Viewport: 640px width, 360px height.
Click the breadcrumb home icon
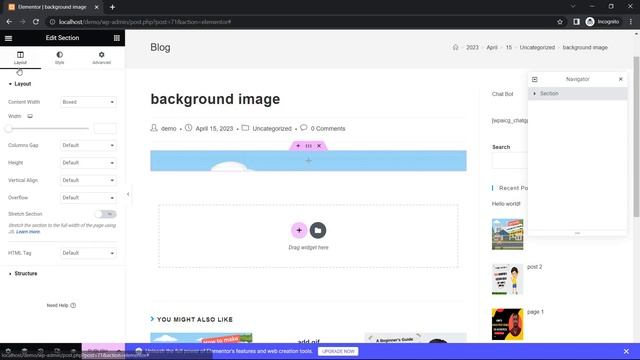[x=456, y=47]
